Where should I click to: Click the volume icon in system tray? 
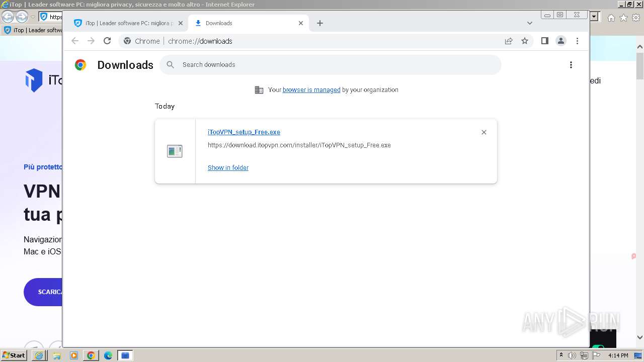pyautogui.click(x=572, y=355)
